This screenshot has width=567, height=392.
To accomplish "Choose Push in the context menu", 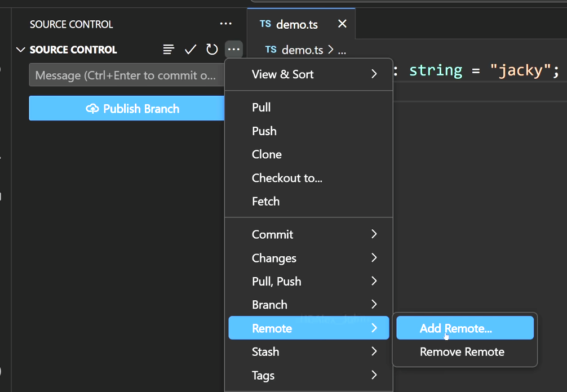I will 264,131.
